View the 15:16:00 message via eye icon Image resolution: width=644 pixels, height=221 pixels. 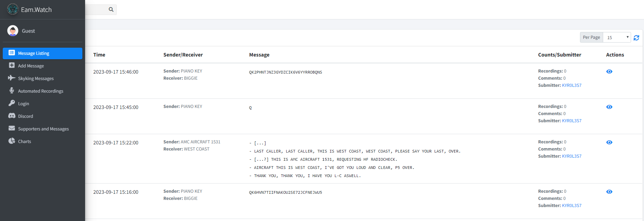click(609, 192)
